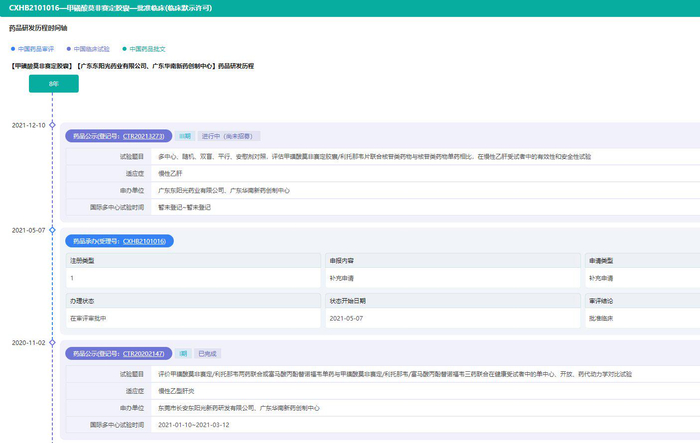Toggle the 中国临床试验 legend item
The width and height of the screenshot is (700, 443).
(88, 49)
